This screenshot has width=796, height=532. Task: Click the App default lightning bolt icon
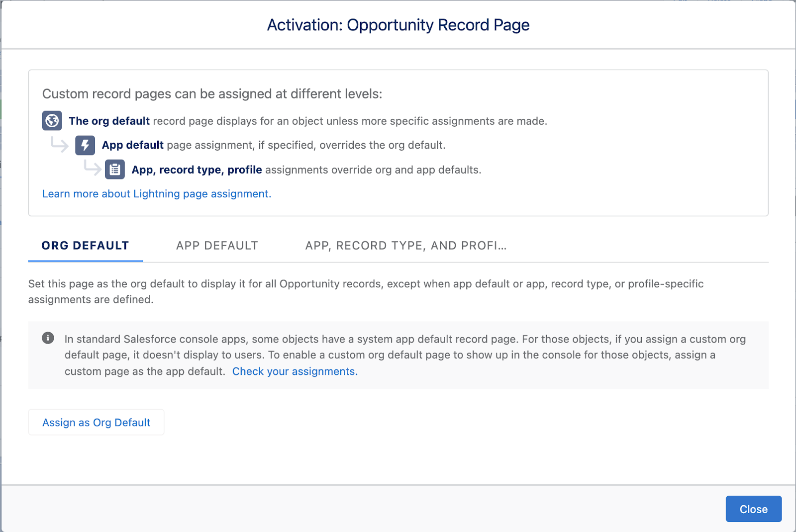[x=85, y=145]
